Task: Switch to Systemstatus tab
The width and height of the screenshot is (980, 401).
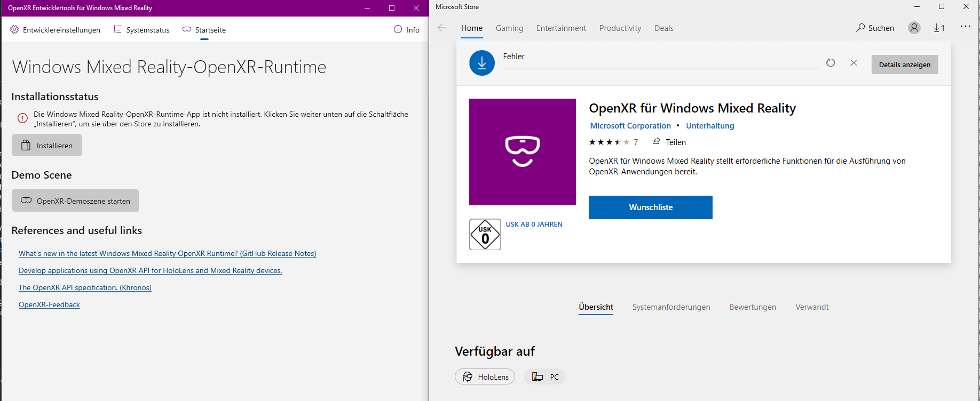Action: click(141, 30)
